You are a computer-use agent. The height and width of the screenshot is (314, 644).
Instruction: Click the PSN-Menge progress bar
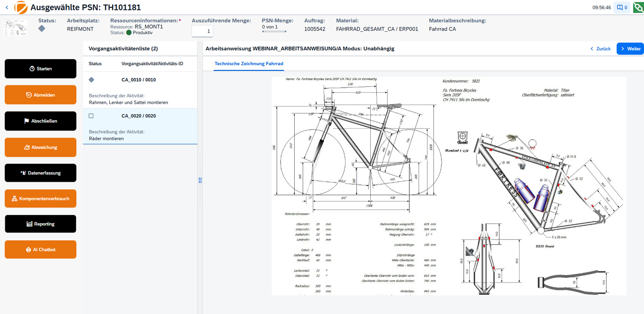click(x=274, y=31)
